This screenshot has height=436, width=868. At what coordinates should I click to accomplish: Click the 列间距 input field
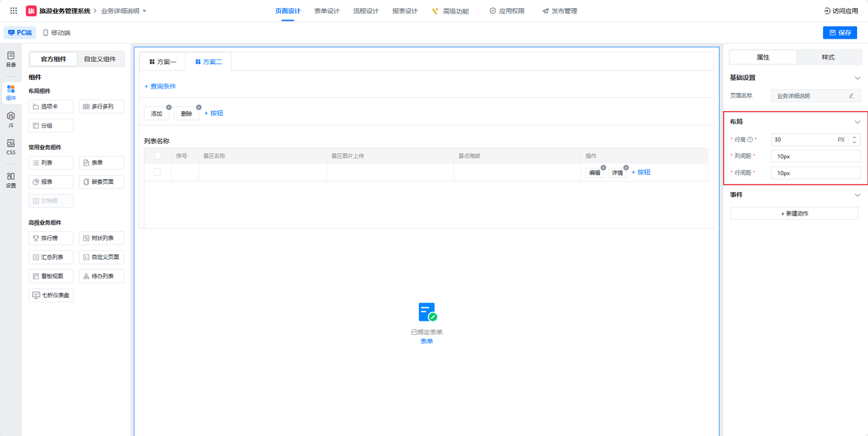tap(816, 157)
